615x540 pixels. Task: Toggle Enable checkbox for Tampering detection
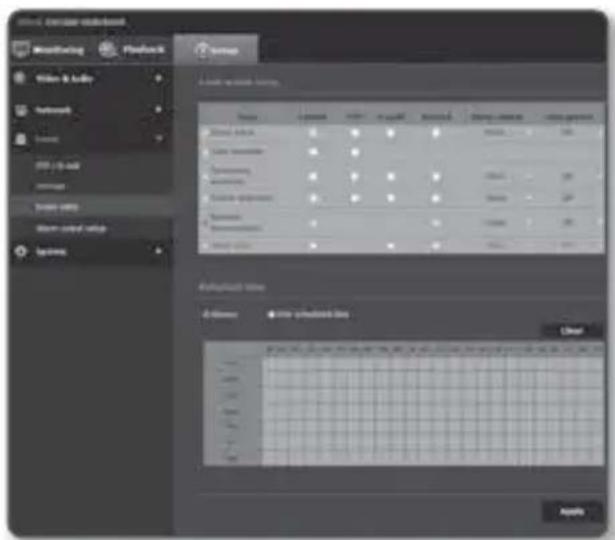313,176
